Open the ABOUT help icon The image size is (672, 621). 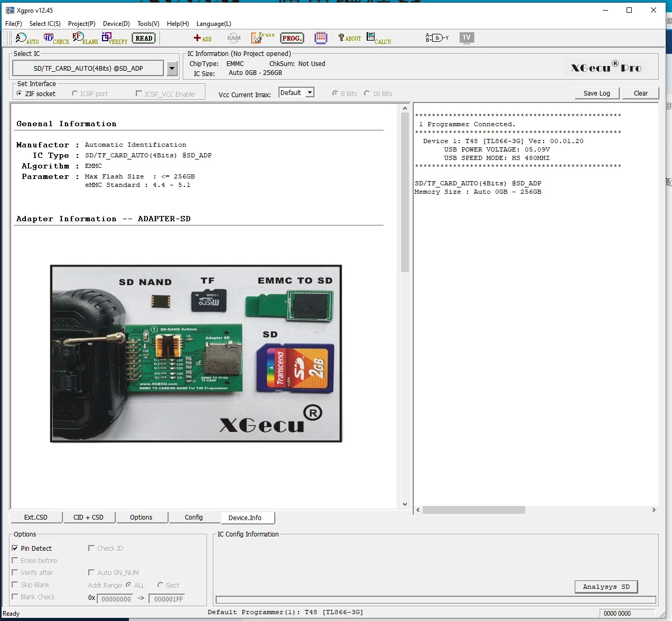tap(350, 38)
